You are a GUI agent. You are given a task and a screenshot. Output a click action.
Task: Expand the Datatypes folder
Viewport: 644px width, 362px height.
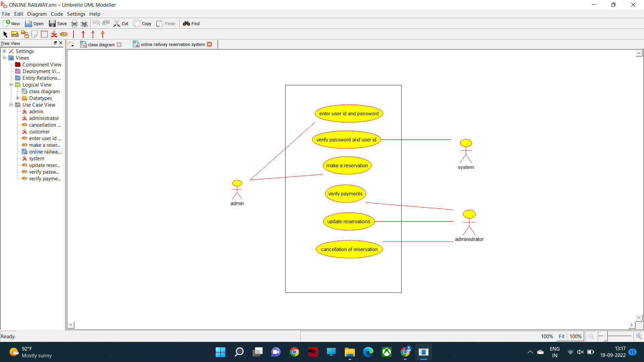tap(18, 98)
